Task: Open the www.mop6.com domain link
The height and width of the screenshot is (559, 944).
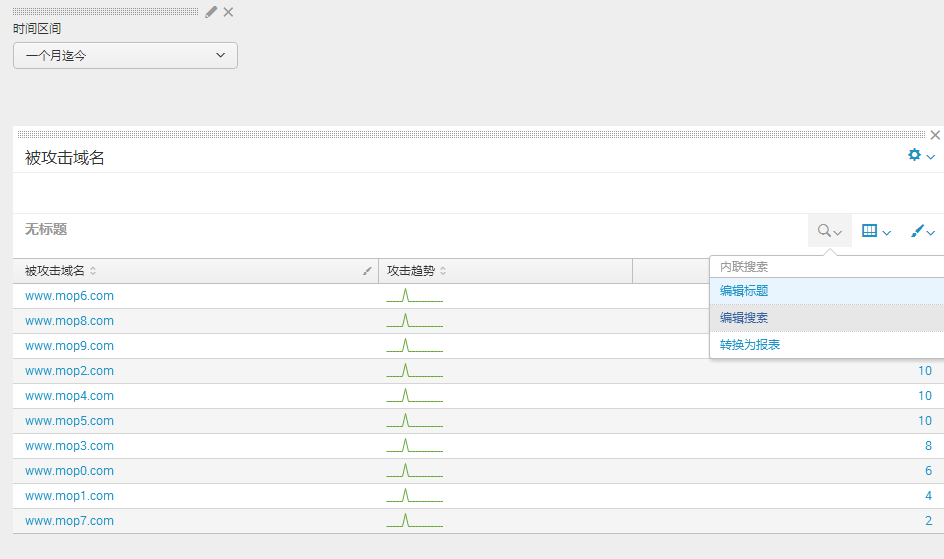Action: (69, 296)
